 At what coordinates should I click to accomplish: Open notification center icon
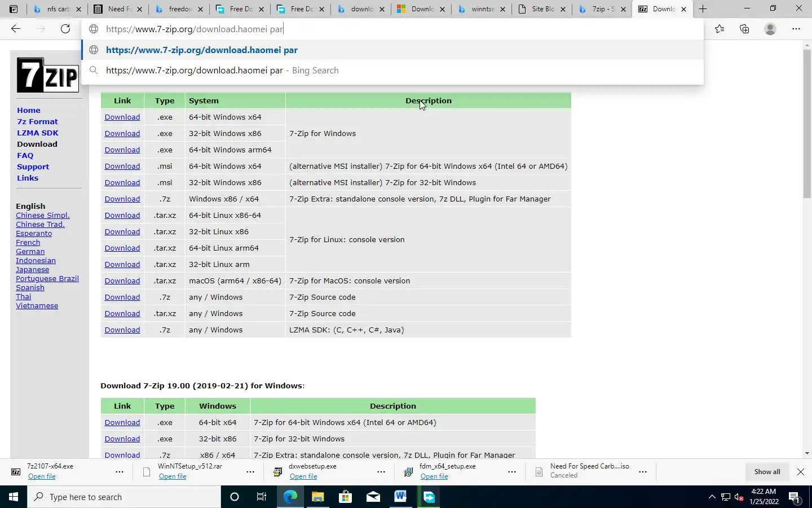tap(795, 497)
